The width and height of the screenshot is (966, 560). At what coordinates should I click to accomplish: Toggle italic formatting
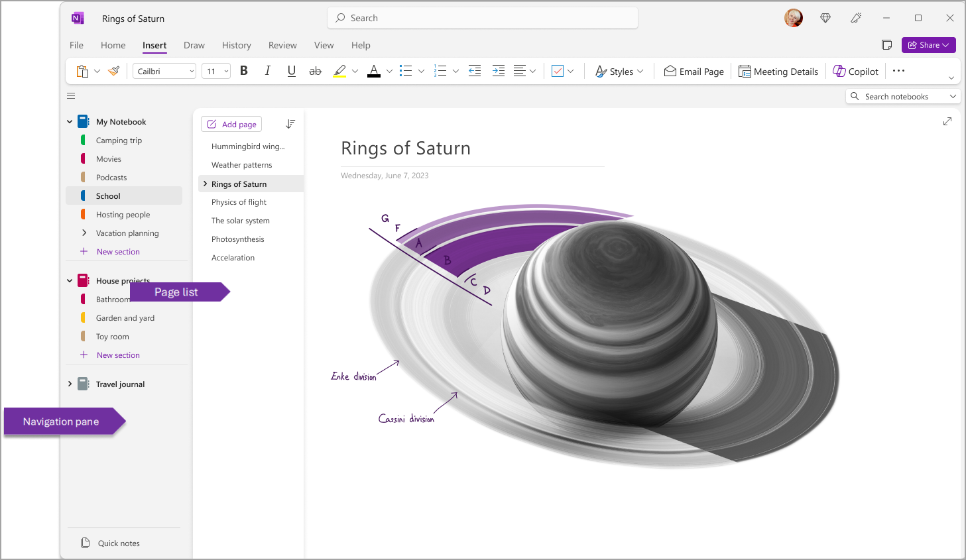(267, 70)
